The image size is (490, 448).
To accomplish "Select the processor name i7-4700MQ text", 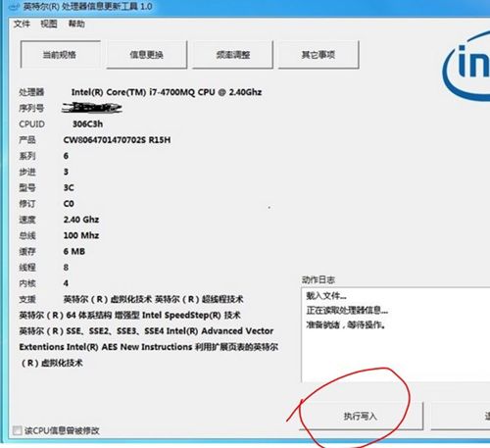I will point(167,92).
